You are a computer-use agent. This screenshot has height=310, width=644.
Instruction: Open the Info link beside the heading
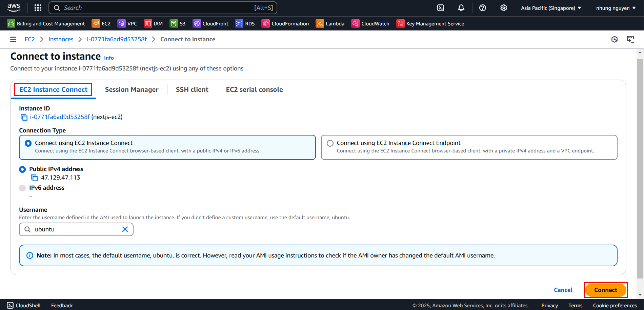pyautogui.click(x=109, y=58)
